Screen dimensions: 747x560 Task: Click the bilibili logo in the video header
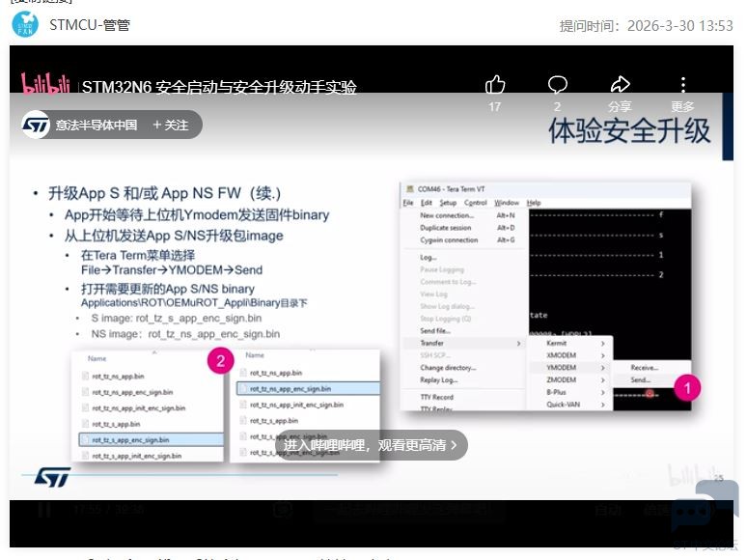pyautogui.click(x=45, y=83)
